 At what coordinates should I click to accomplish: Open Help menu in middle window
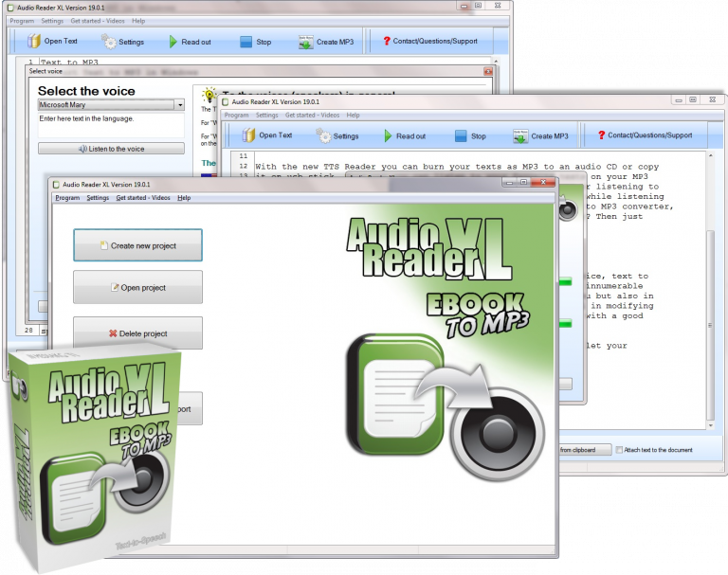(x=353, y=115)
